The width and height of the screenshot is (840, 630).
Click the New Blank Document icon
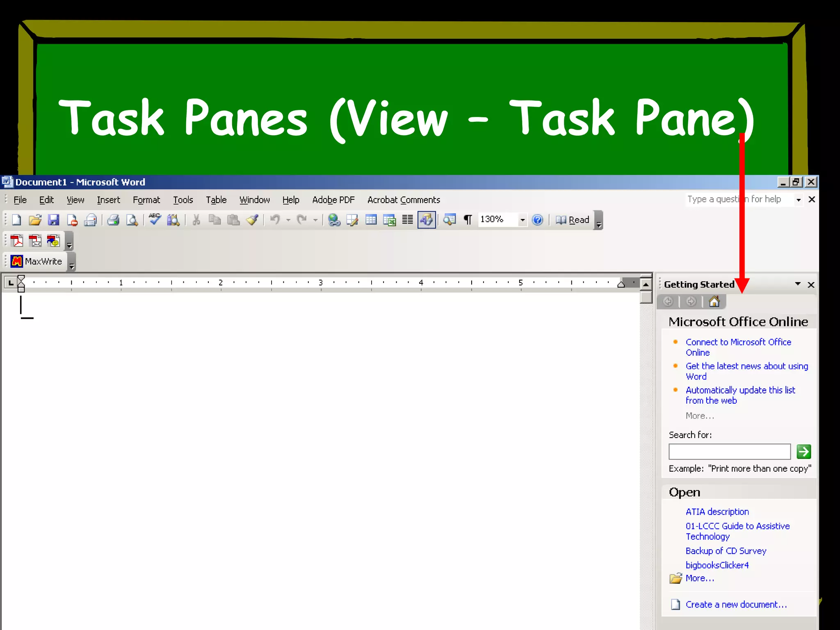pyautogui.click(x=16, y=220)
